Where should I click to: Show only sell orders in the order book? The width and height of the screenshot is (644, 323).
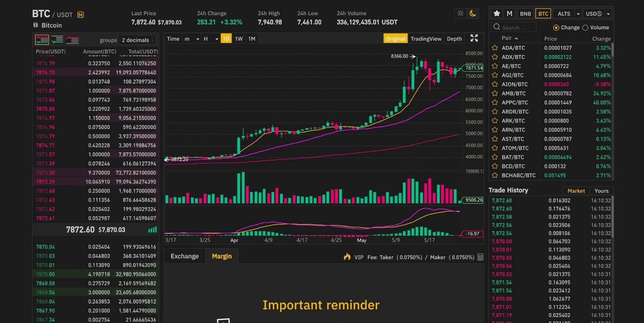coord(72,39)
